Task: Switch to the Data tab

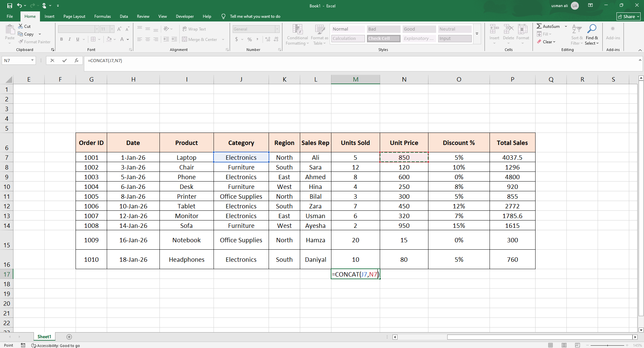Action: pyautogui.click(x=124, y=16)
